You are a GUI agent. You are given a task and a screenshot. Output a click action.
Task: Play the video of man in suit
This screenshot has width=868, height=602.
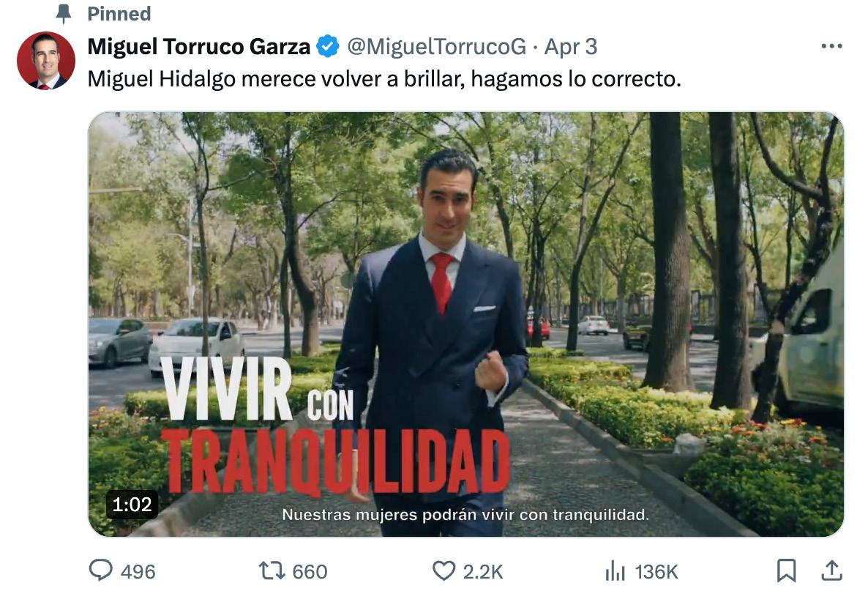click(x=466, y=324)
